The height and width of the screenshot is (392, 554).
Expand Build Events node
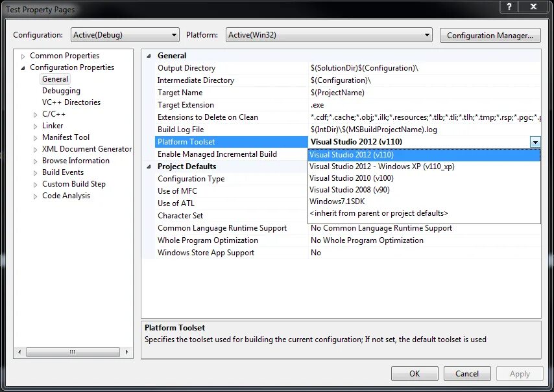[35, 173]
